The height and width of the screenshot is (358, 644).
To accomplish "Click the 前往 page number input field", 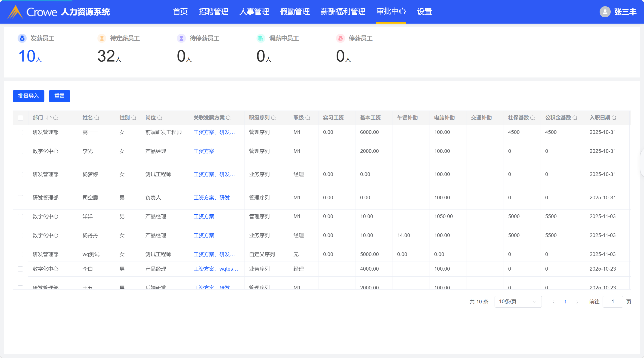I will pos(613,302).
